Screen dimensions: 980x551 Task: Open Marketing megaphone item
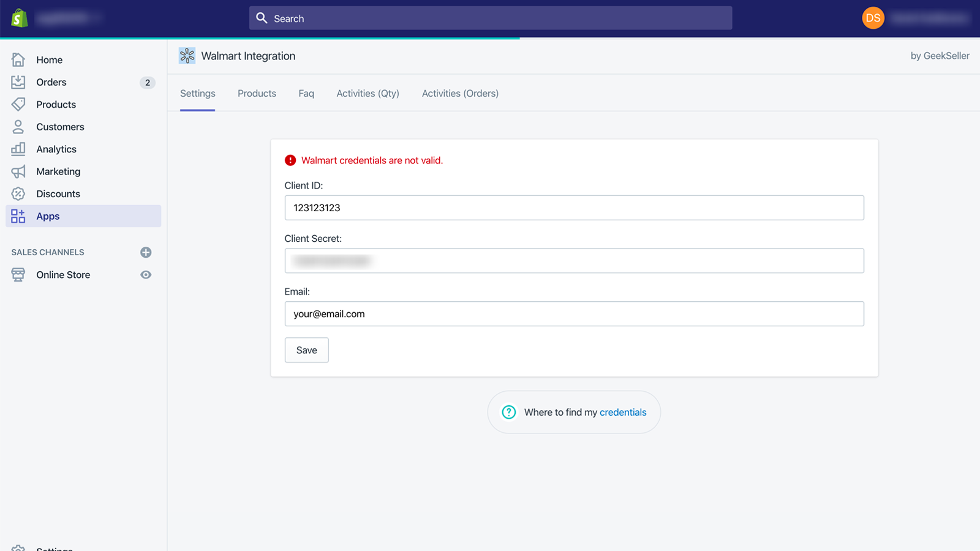click(58, 171)
